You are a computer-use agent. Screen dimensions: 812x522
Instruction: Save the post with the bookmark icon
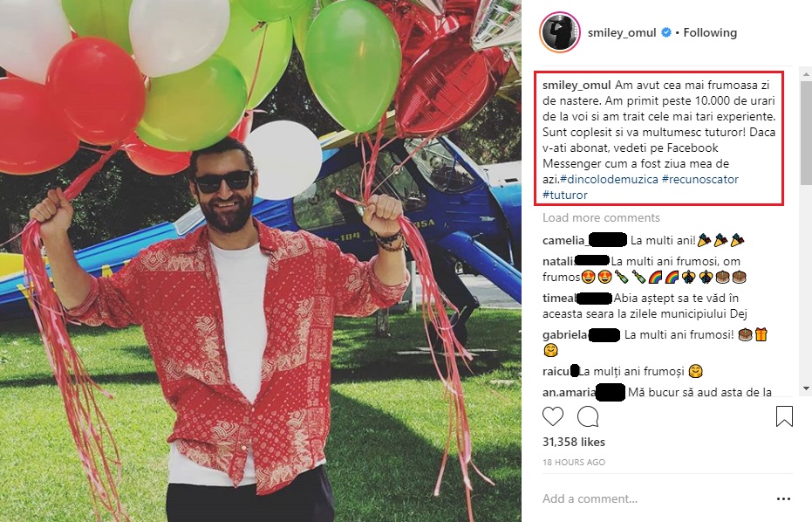(x=784, y=416)
